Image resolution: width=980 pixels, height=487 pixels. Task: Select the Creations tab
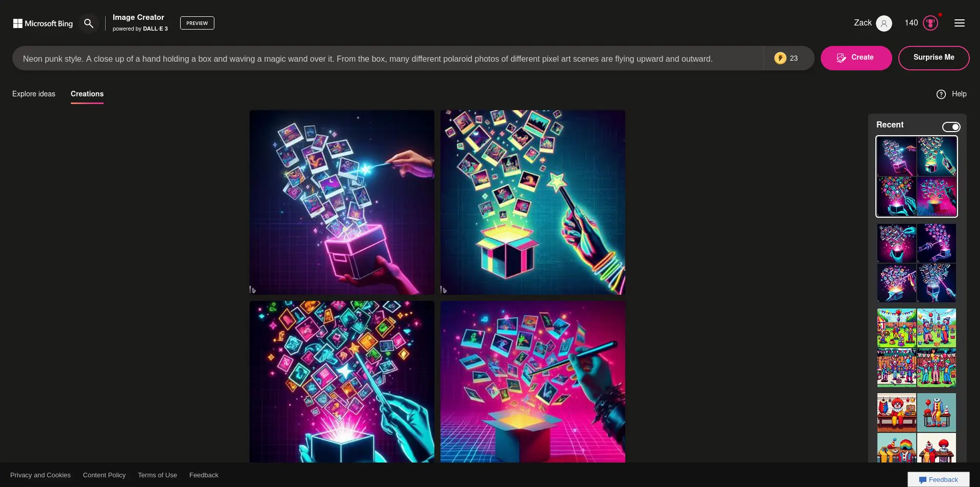pos(87,94)
